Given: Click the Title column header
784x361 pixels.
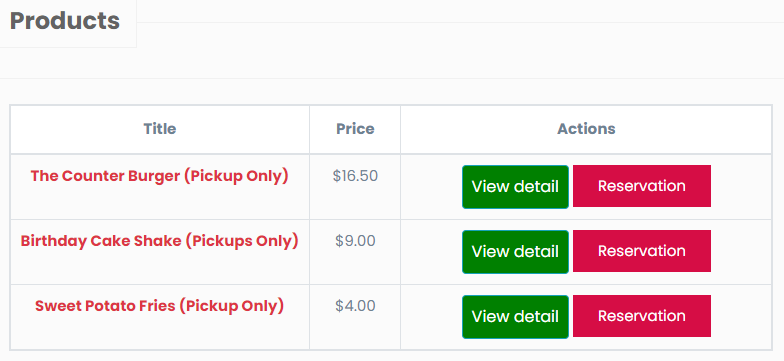Looking at the screenshot, I should [x=160, y=129].
